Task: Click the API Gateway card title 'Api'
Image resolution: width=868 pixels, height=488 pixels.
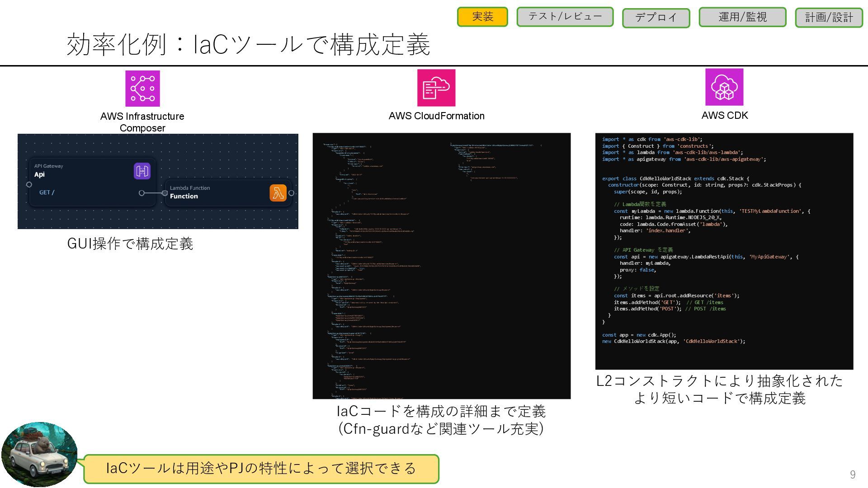Action: click(39, 174)
